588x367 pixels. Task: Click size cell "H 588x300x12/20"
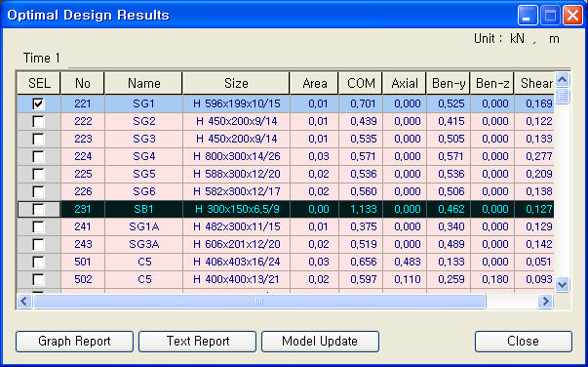point(237,174)
